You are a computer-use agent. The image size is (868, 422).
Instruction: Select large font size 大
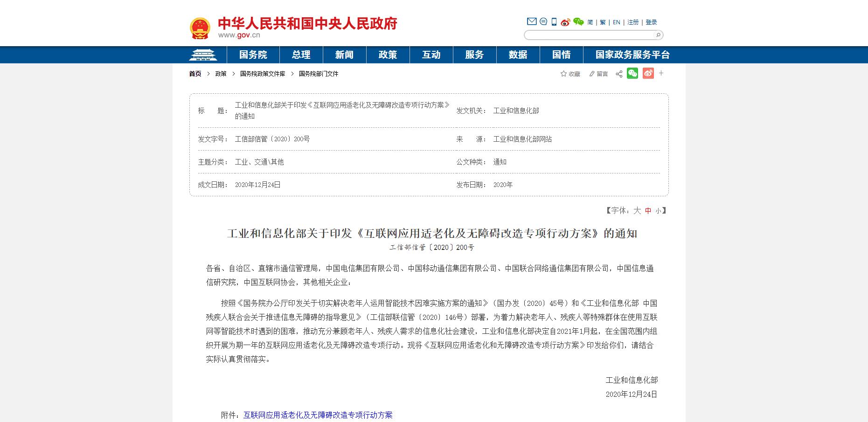(637, 211)
